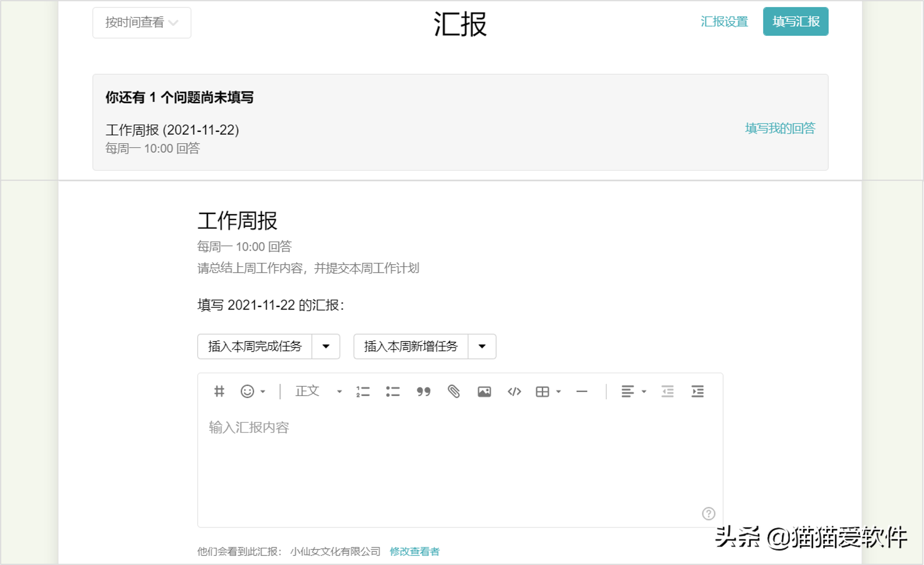The image size is (924, 565).
Task: Add a numbered list to the editor
Action: 363,391
